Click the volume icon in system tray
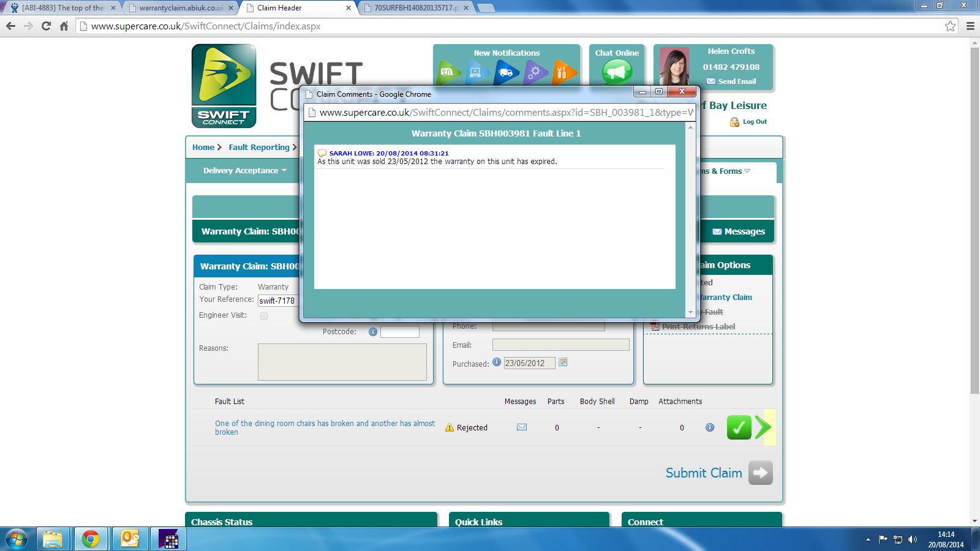 [x=913, y=539]
